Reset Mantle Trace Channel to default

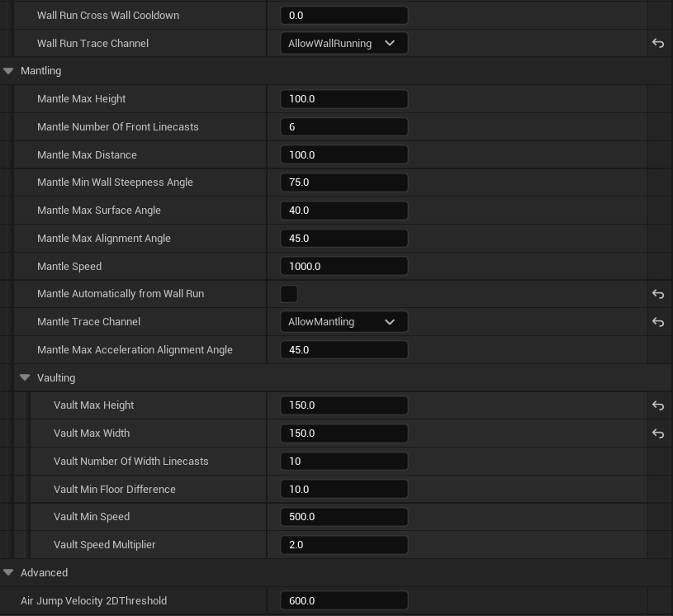pyautogui.click(x=658, y=322)
